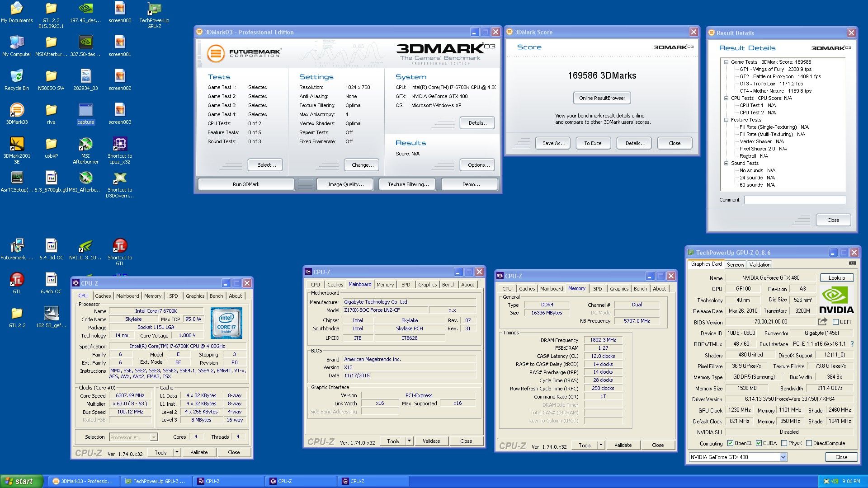The image size is (868, 488).
Task: Click the Online ResultBrowser button
Action: pyautogui.click(x=602, y=98)
